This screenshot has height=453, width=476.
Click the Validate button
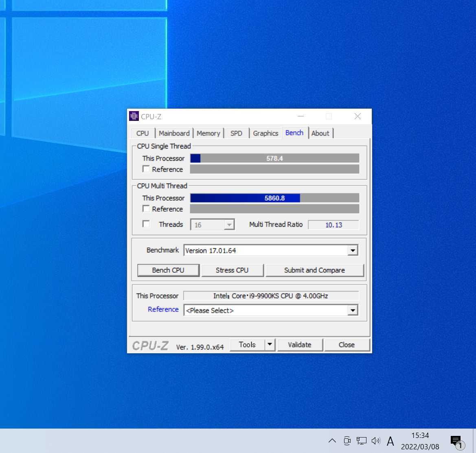tap(300, 345)
